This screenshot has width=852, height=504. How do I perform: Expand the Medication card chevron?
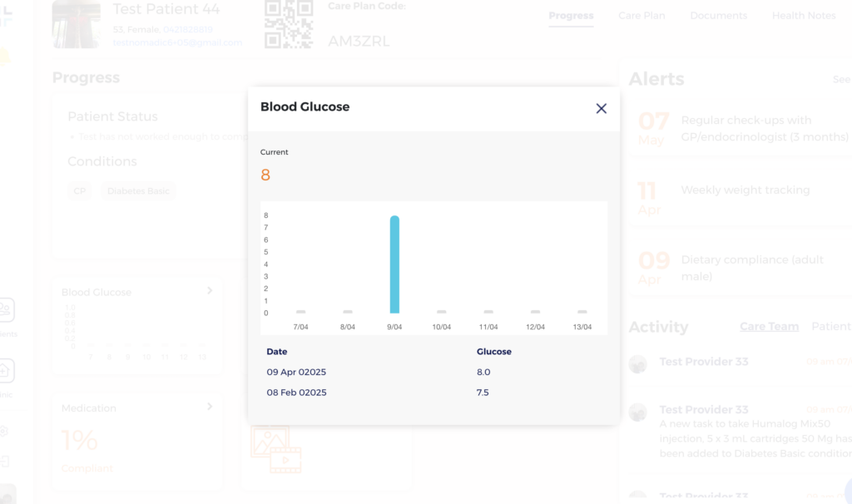[x=210, y=407]
